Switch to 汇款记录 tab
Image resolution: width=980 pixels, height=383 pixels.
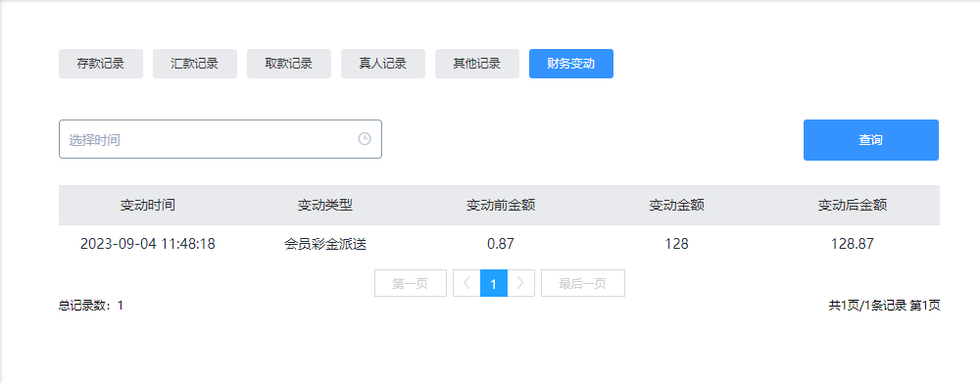pos(195,64)
